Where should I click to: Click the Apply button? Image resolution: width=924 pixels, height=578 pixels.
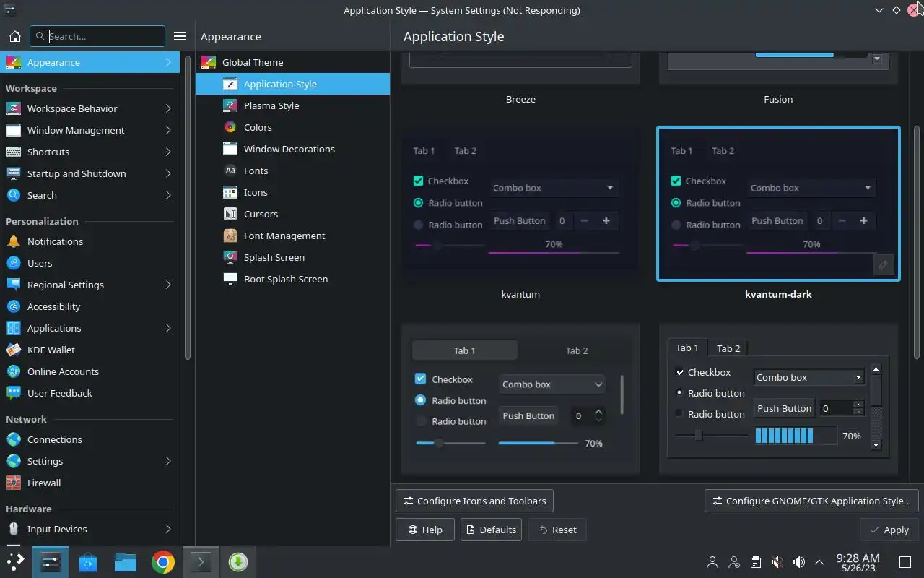coord(889,530)
